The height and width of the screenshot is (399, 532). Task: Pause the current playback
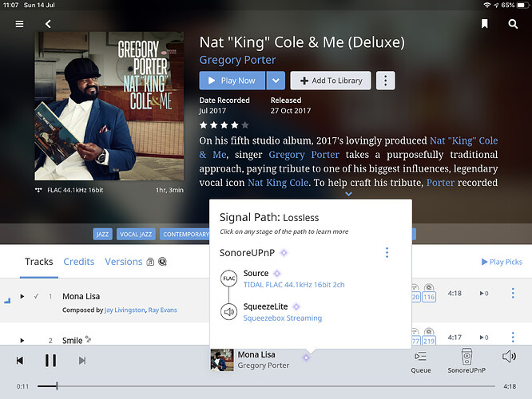(50, 361)
